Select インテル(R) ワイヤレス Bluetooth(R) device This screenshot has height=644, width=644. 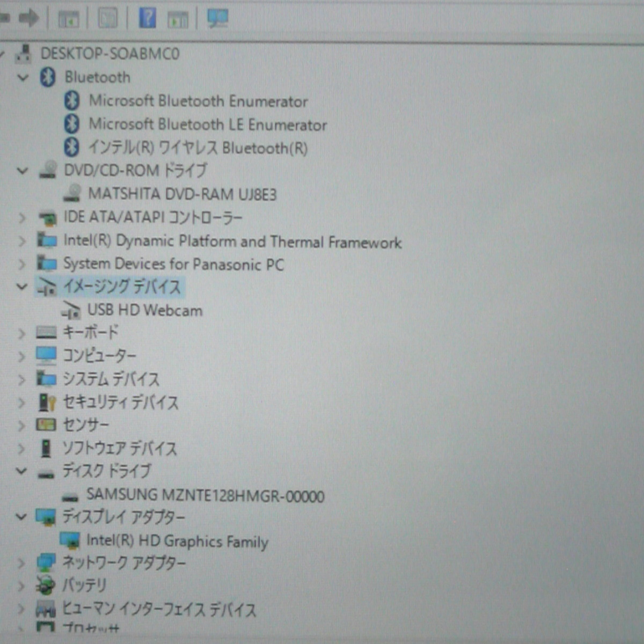198,148
